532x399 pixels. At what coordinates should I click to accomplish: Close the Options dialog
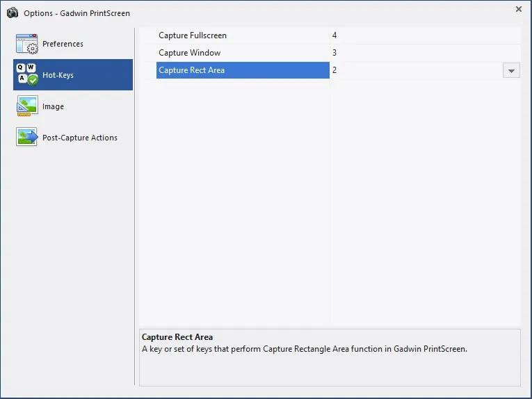click(x=518, y=9)
